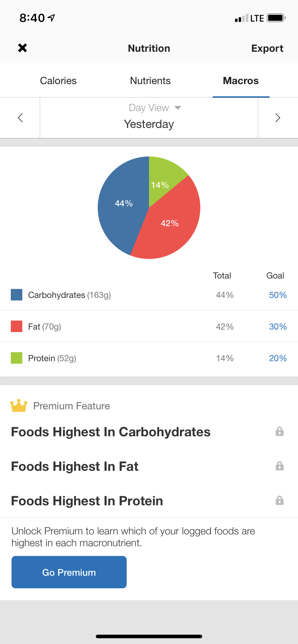Image resolution: width=298 pixels, height=644 pixels.
Task: Open the Nutrients tab
Action: [150, 81]
